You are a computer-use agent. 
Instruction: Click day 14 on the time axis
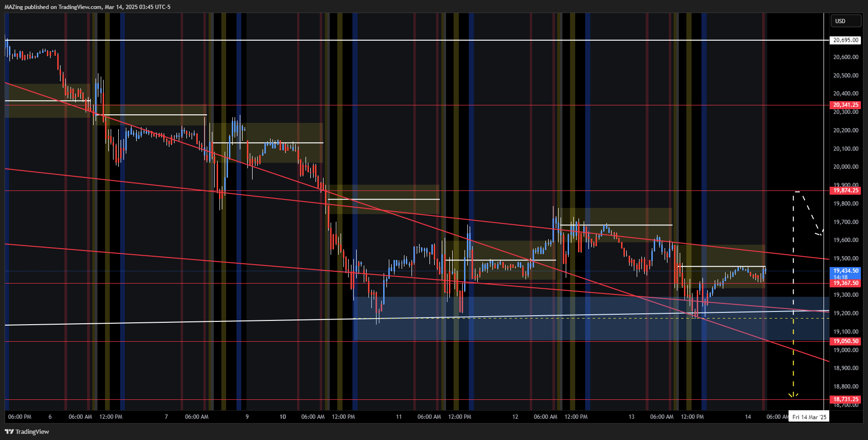click(x=748, y=417)
